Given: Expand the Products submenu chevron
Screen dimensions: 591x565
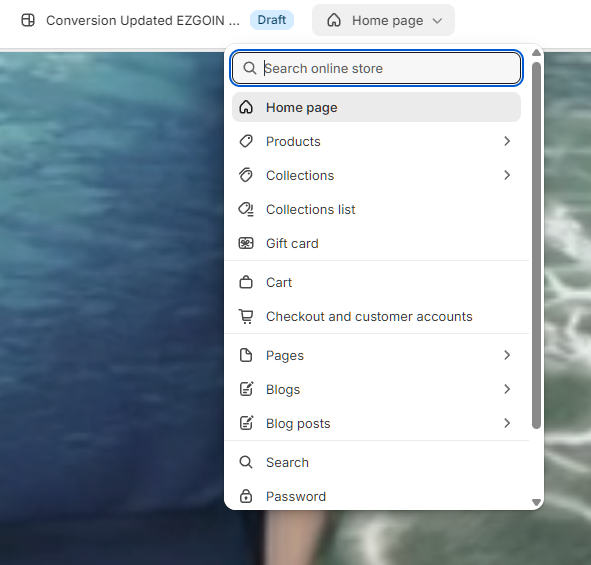Looking at the screenshot, I should pyautogui.click(x=507, y=141).
